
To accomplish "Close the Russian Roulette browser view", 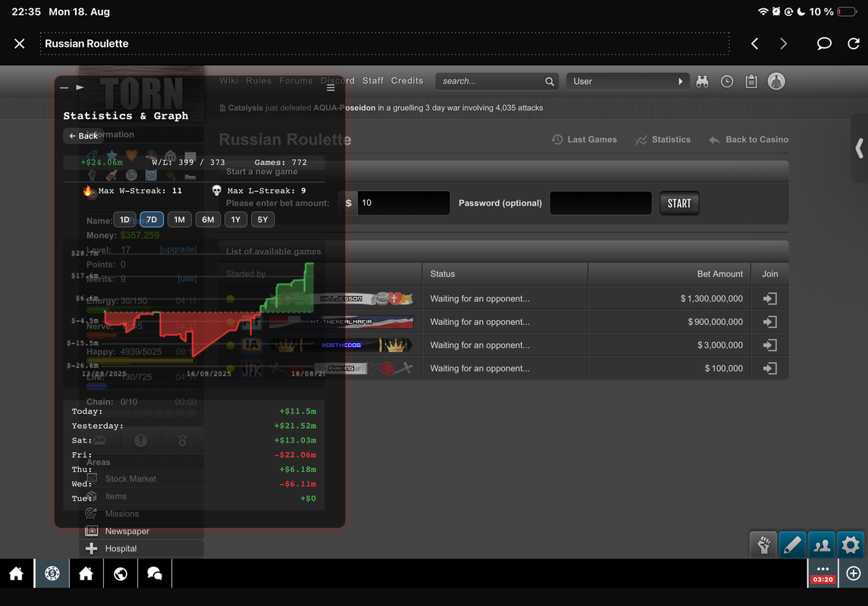I will click(20, 44).
